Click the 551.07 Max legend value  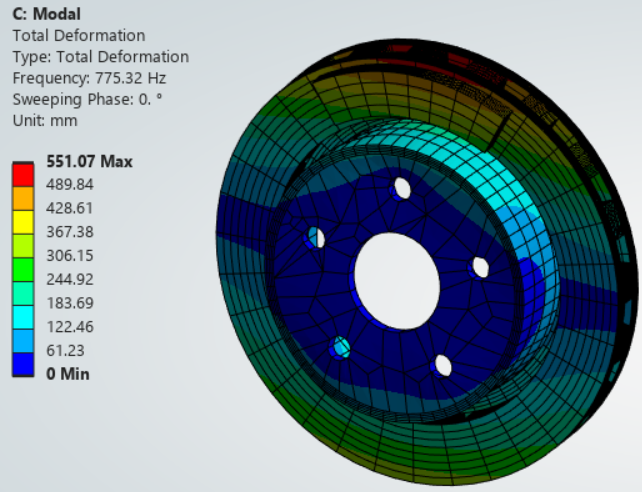click(x=90, y=162)
